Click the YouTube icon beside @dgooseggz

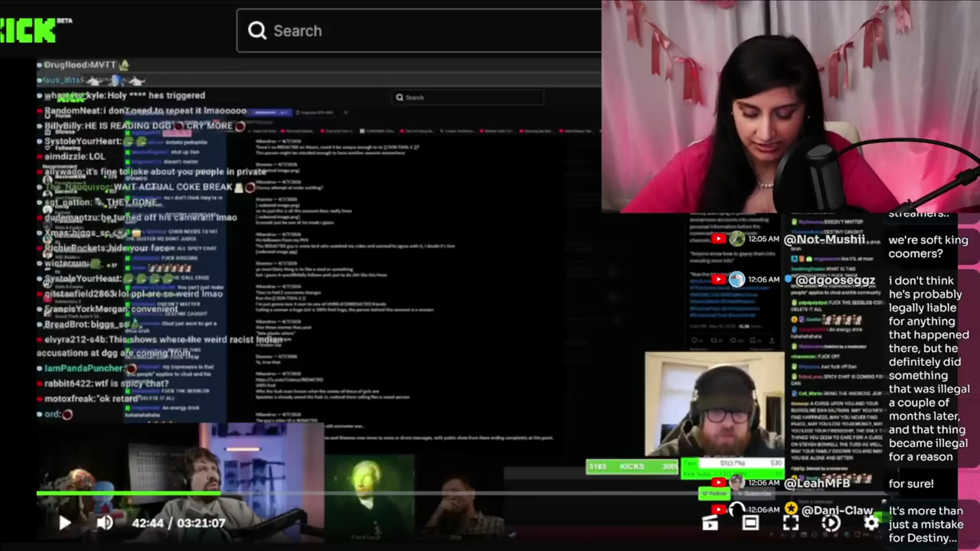[x=718, y=280]
